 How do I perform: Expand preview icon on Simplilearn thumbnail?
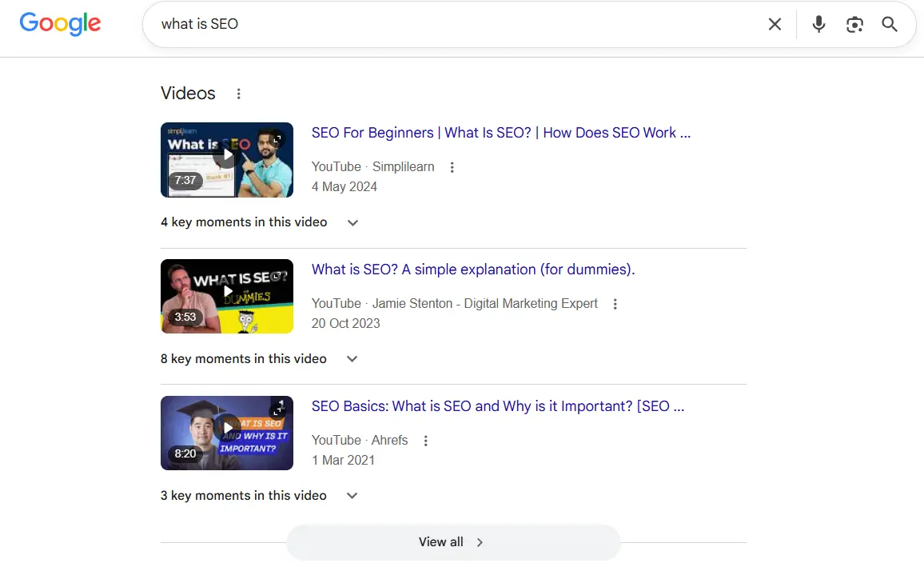point(277,139)
